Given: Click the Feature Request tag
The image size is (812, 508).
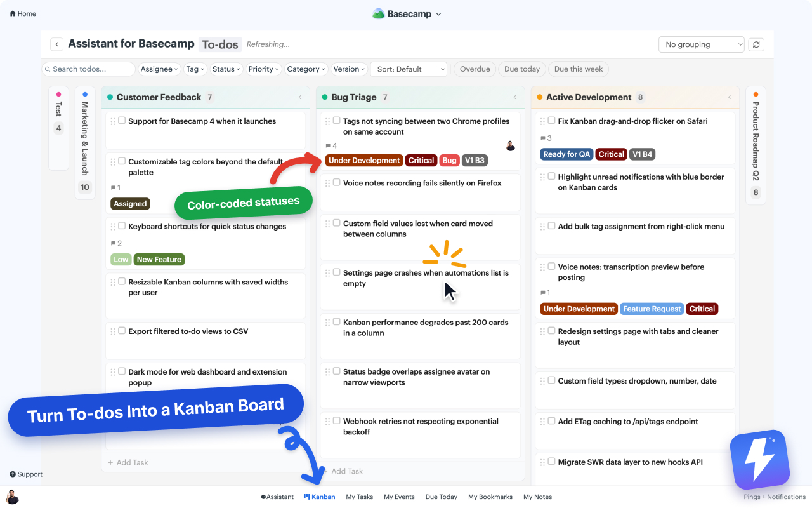Looking at the screenshot, I should point(652,309).
